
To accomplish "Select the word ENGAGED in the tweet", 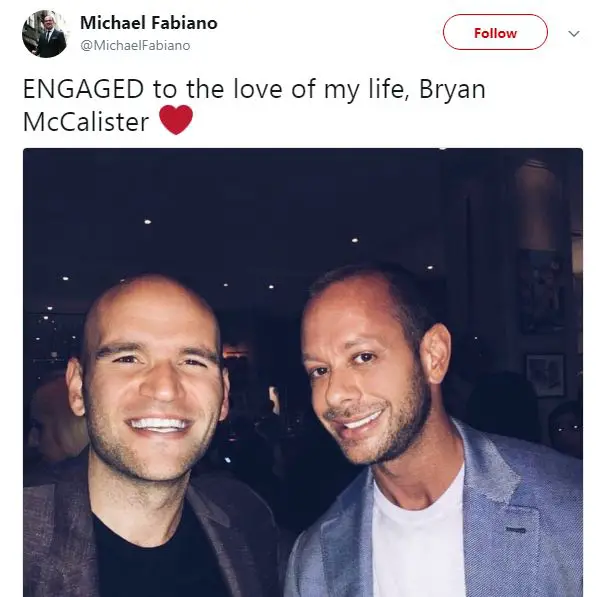I will tap(83, 89).
